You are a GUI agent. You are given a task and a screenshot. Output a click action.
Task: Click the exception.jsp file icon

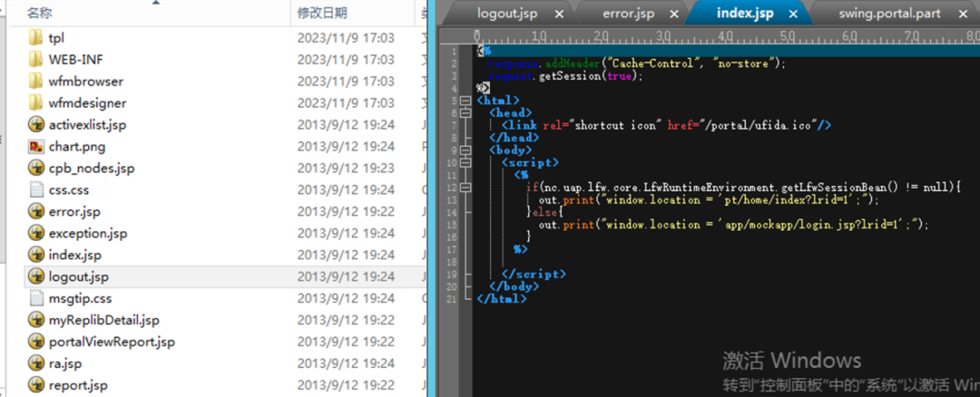pos(35,234)
